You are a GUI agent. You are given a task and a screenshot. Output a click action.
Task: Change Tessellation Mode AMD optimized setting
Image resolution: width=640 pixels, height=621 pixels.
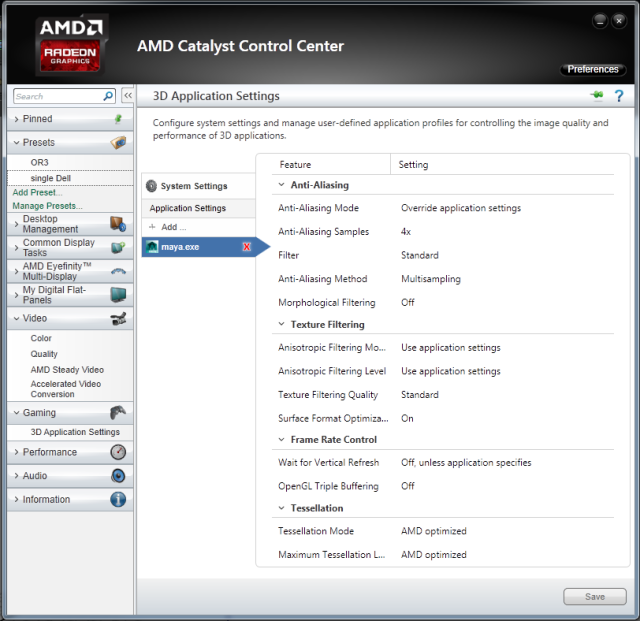point(433,531)
